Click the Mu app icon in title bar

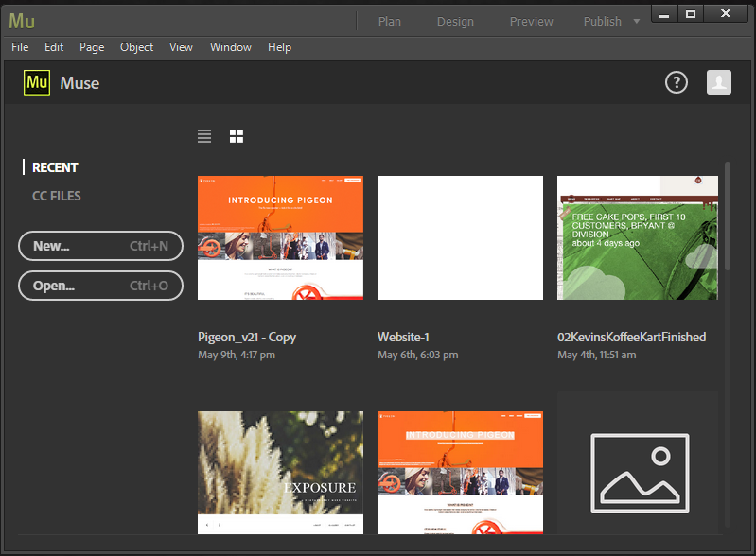(x=22, y=21)
